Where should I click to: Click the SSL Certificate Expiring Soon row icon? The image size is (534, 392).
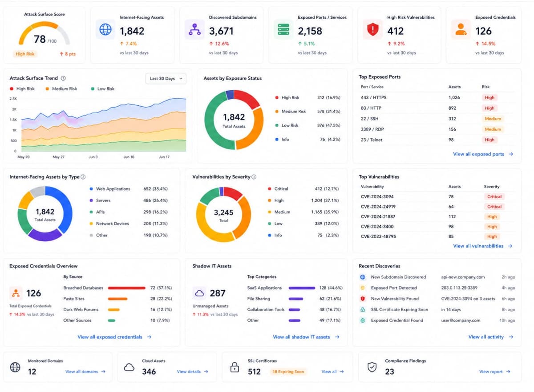[363, 309]
